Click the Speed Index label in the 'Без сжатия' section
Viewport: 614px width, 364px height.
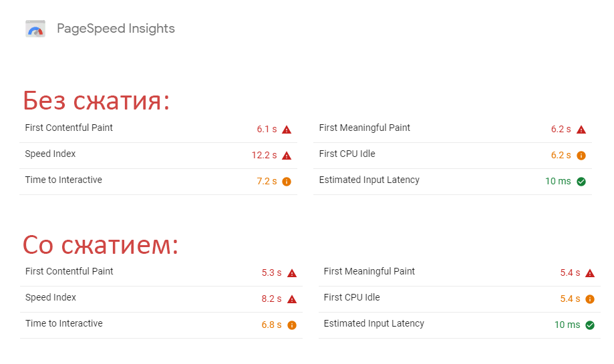[x=50, y=154]
